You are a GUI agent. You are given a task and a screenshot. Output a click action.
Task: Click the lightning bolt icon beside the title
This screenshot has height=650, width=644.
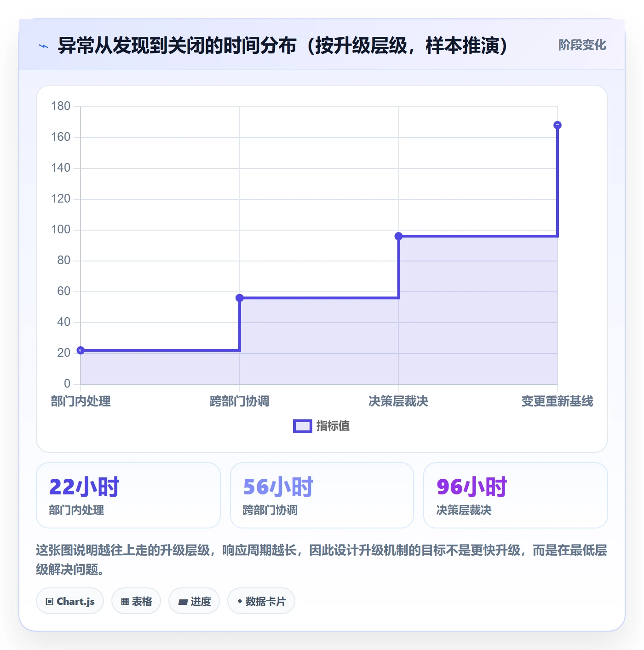tap(44, 46)
